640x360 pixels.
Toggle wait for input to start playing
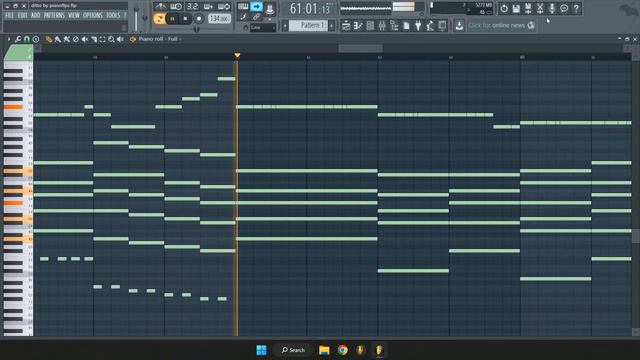click(176, 7)
